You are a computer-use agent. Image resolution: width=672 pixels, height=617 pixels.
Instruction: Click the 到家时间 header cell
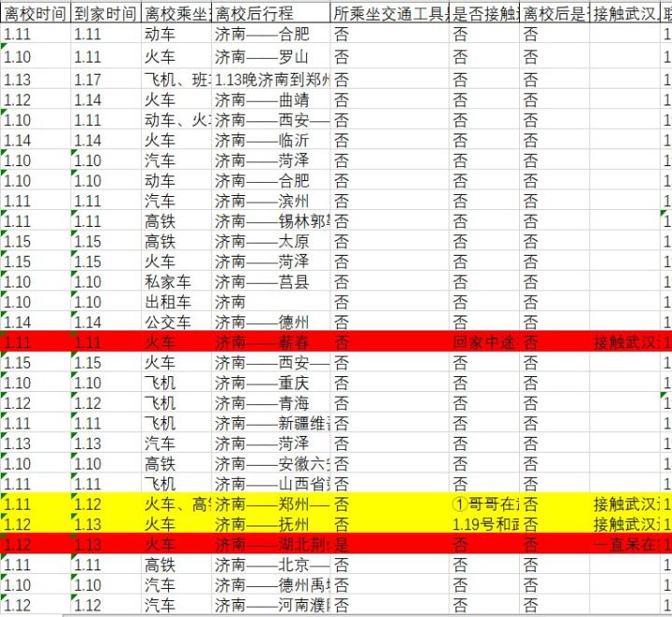click(x=105, y=13)
